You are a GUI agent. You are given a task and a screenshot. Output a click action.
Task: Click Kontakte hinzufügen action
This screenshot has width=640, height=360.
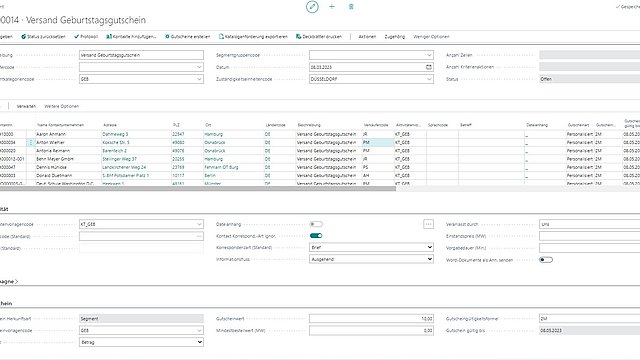click(x=131, y=36)
